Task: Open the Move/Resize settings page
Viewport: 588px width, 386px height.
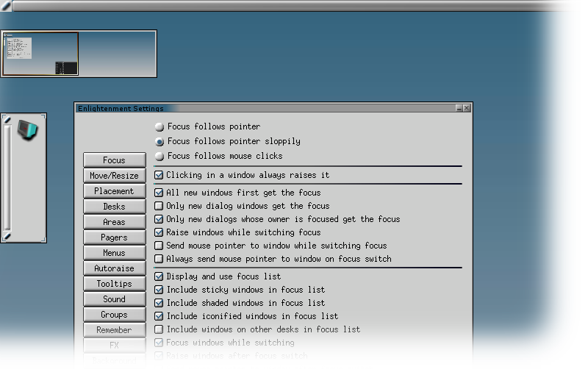Action: (115, 176)
